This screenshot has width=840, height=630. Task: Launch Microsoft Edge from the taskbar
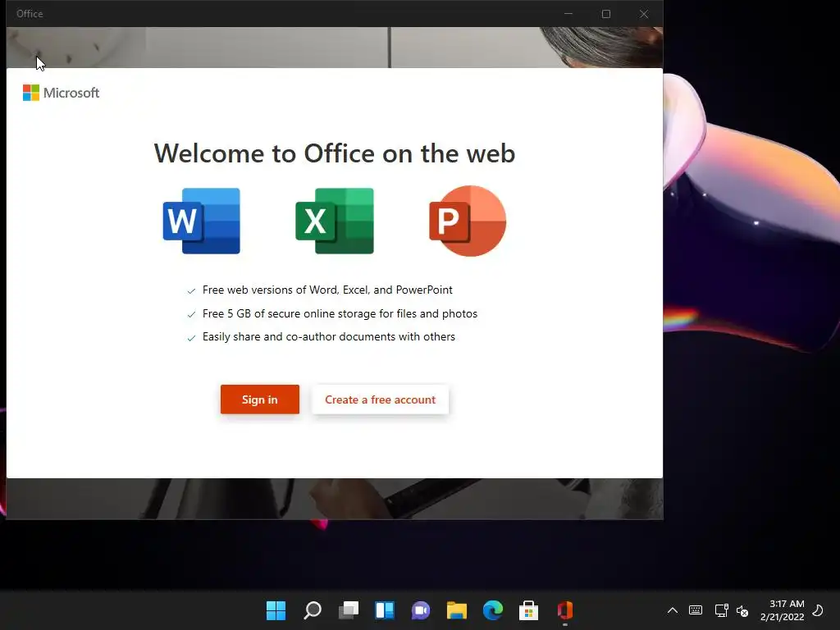coord(493,610)
